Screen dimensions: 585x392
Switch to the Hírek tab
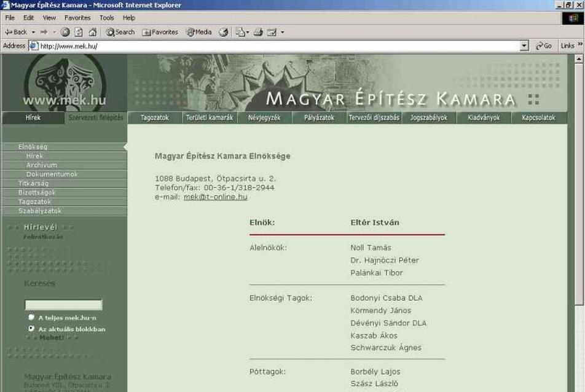point(33,118)
